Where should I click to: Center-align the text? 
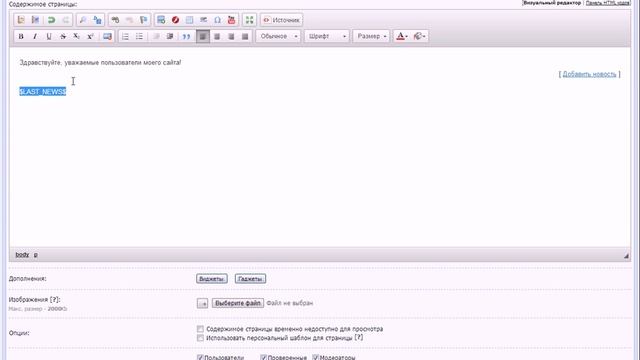point(217,36)
